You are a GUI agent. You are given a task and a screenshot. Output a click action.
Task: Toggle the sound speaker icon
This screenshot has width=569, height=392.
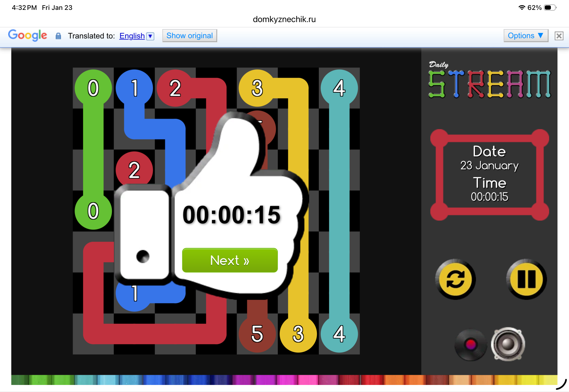tap(508, 344)
